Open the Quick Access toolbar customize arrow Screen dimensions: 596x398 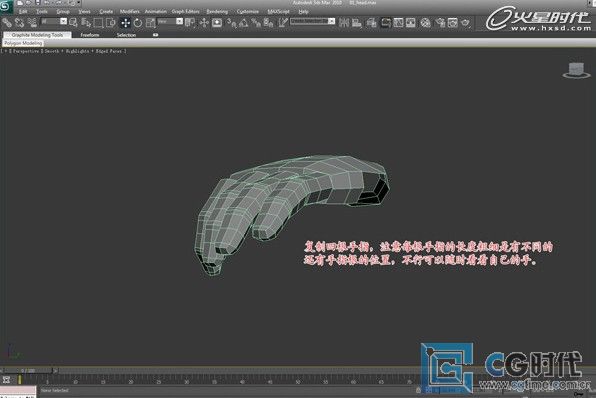[x=79, y=3]
